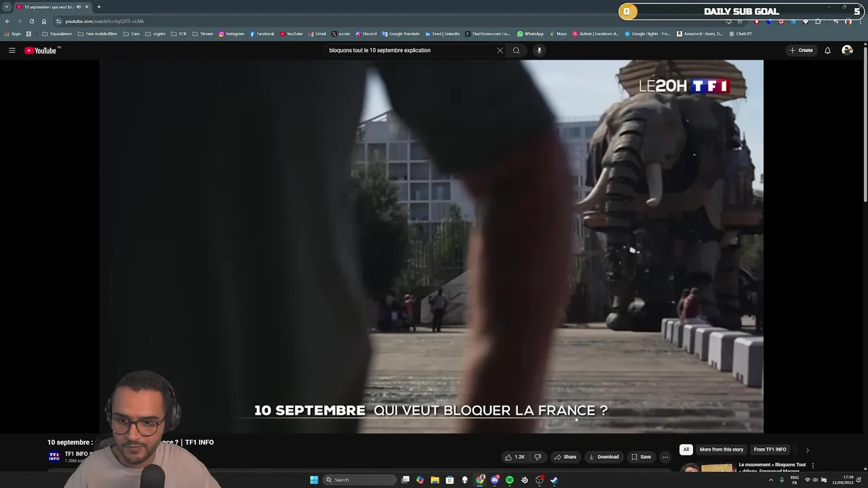Open the Amazon.fr bookmark

coord(700,34)
